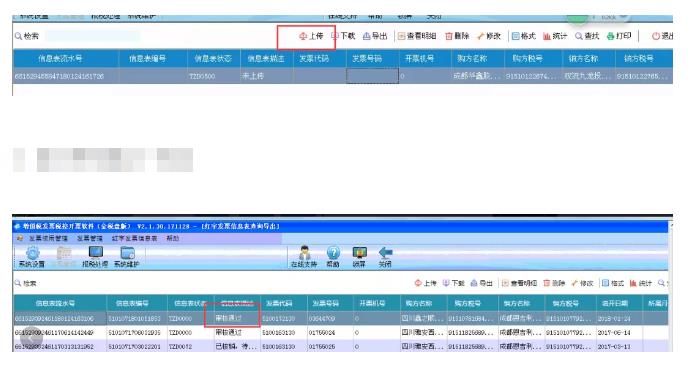Click 统计 statistics in the upper toolbar
The width and height of the screenshot is (696, 368).
click(x=555, y=36)
